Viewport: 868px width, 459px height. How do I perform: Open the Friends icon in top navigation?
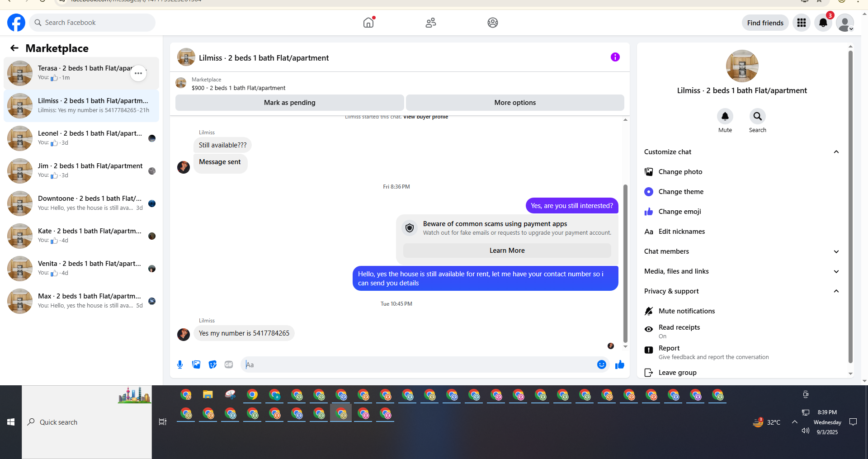(431, 23)
